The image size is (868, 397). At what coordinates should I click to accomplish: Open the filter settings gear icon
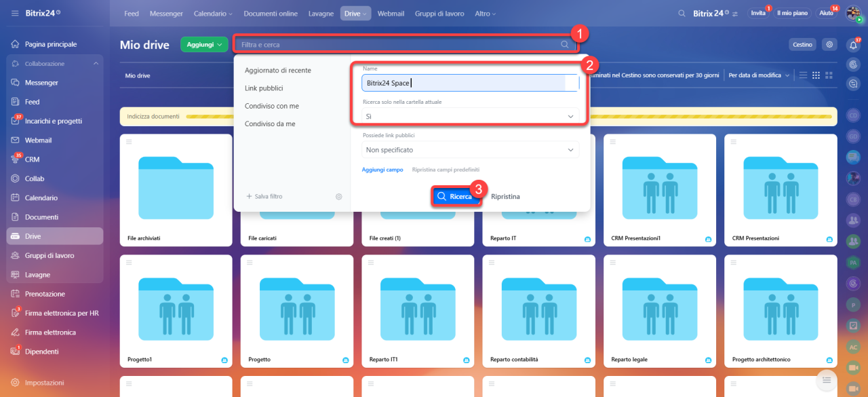tap(339, 197)
